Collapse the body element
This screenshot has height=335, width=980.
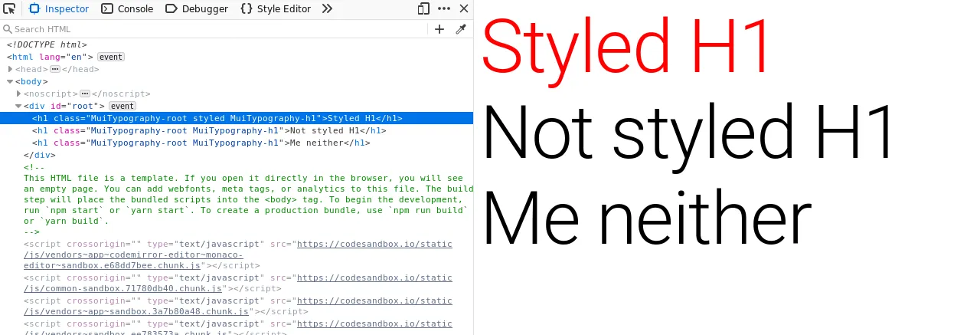tap(11, 81)
